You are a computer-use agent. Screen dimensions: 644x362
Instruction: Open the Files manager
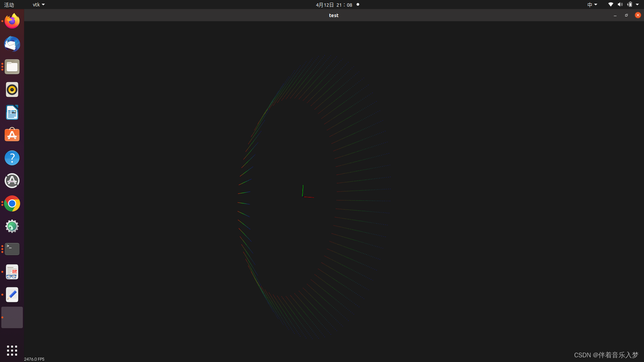pyautogui.click(x=12, y=67)
